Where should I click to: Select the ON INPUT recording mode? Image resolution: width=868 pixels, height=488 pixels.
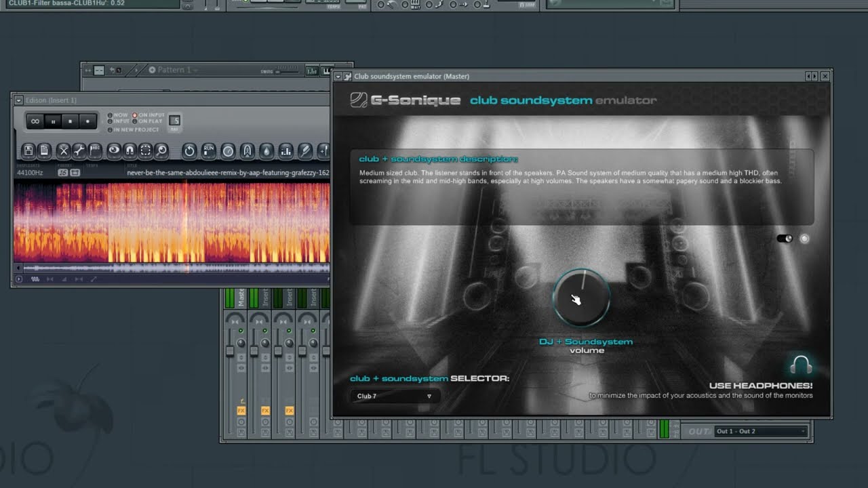tap(135, 114)
